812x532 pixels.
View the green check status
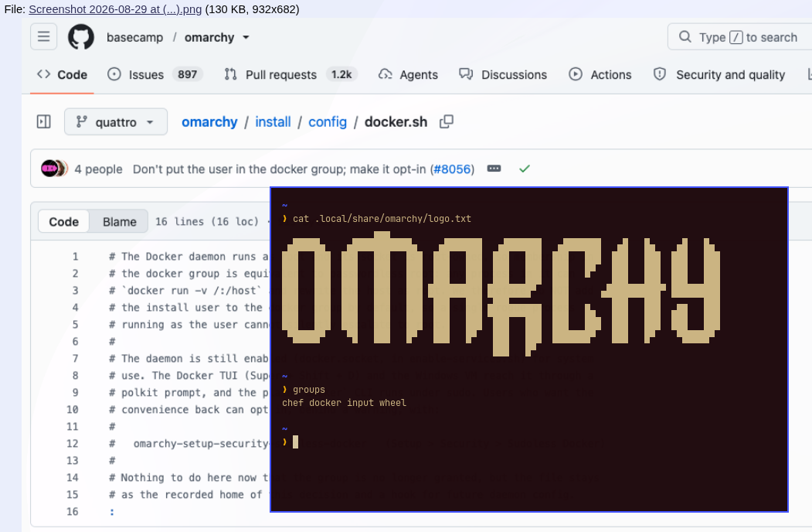pos(525,169)
